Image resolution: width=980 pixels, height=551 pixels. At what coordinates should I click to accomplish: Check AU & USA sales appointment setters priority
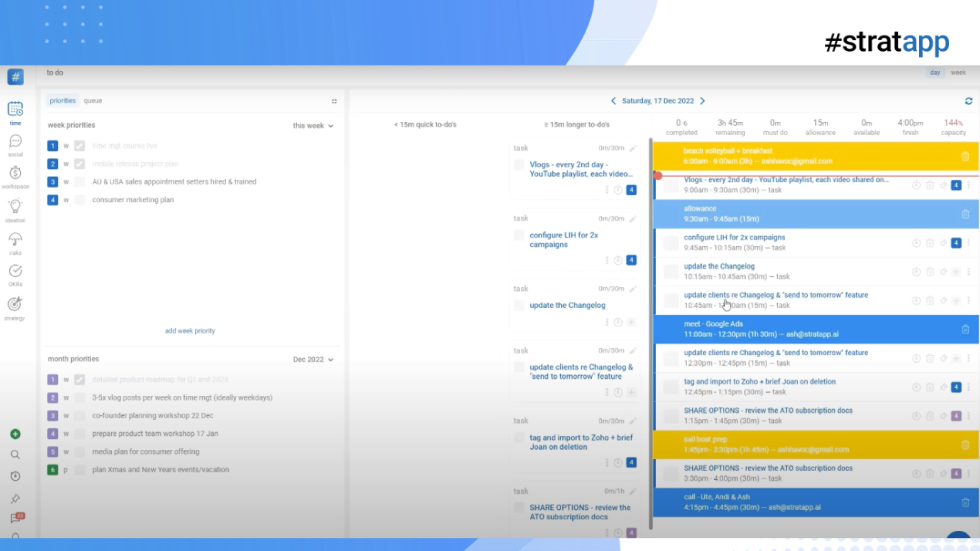[79, 182]
